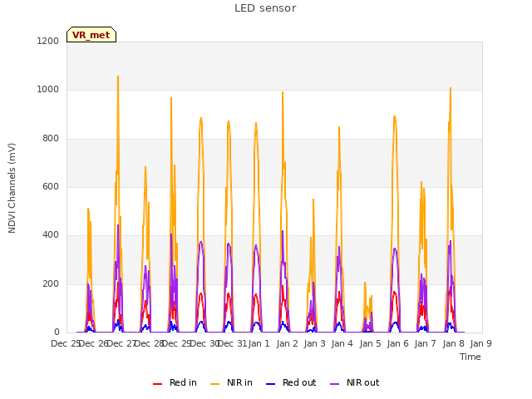Toggle the NIR out legend entry
The width and height of the screenshot is (532, 399).
pos(355,382)
